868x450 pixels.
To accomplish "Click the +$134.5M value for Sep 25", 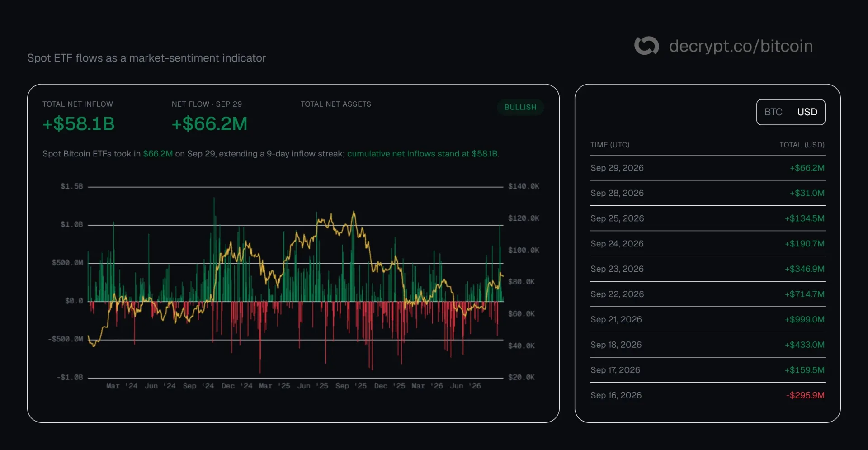I will 805,218.
